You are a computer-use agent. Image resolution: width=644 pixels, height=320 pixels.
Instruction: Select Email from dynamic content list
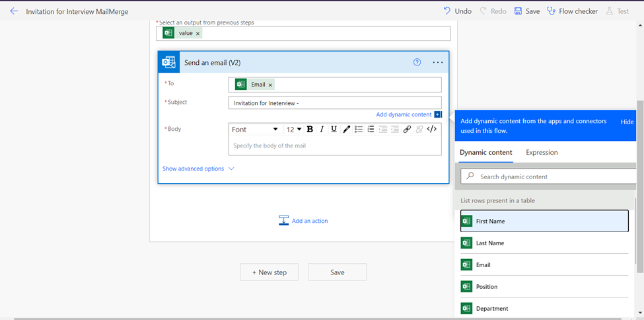pos(544,265)
